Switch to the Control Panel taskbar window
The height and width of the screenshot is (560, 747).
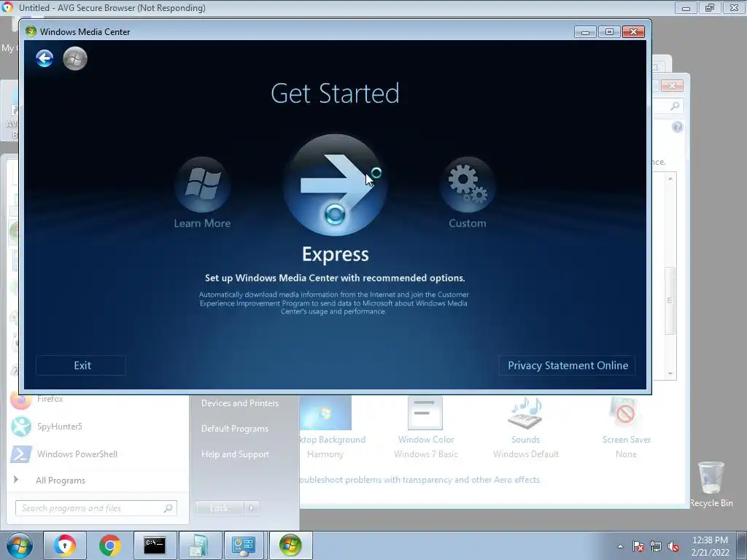click(x=244, y=545)
